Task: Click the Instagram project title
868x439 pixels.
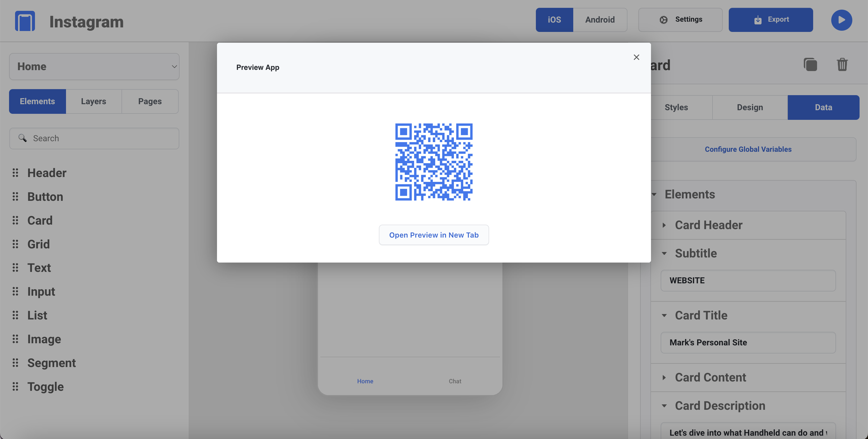Action: coord(86,22)
